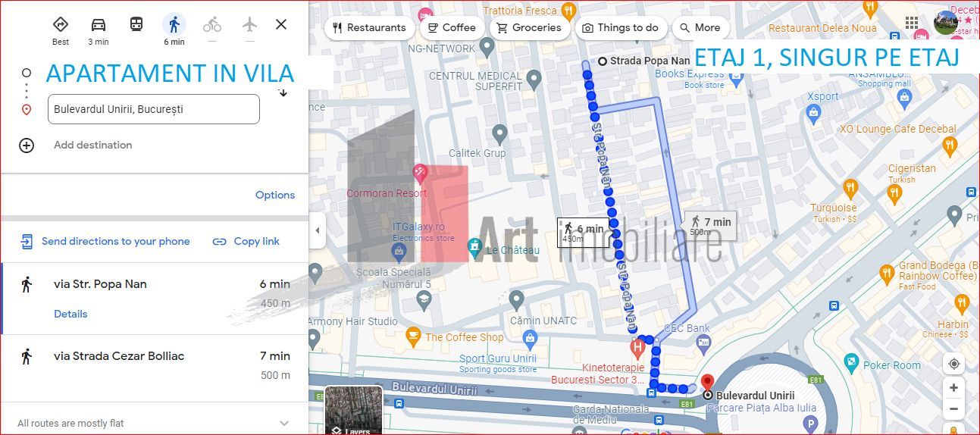Viewport: 980px width, 435px height.
Task: Open Kinetoterapie Bucuresti Sector 3 pin
Action: tap(637, 349)
